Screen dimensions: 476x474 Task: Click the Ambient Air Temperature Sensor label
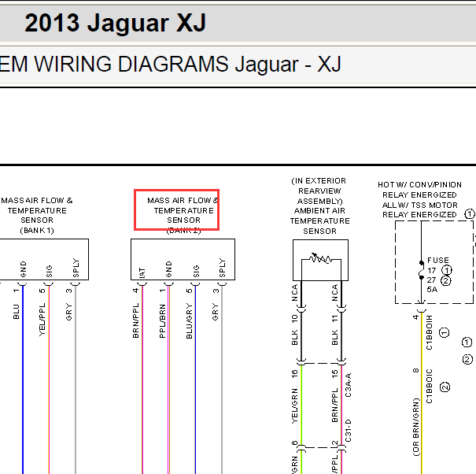pos(319,221)
